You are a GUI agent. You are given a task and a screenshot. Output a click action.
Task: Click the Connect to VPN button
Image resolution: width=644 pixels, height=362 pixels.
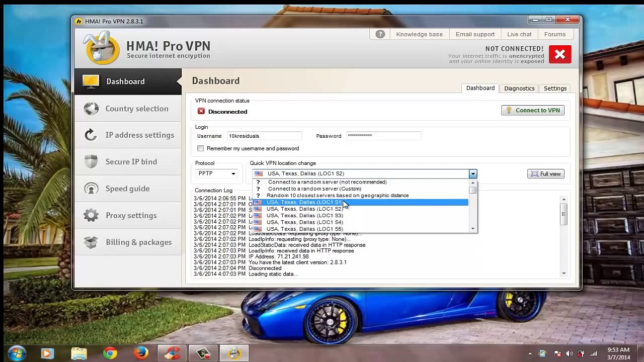[533, 110]
